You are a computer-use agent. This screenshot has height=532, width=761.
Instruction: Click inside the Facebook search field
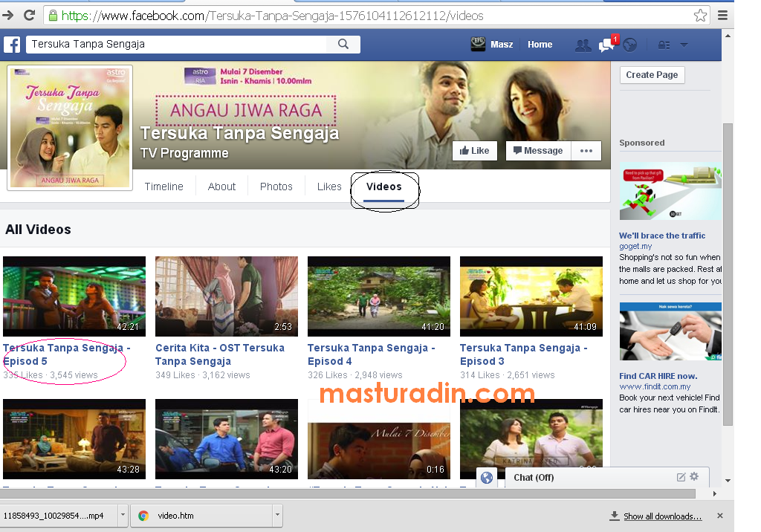pos(177,44)
